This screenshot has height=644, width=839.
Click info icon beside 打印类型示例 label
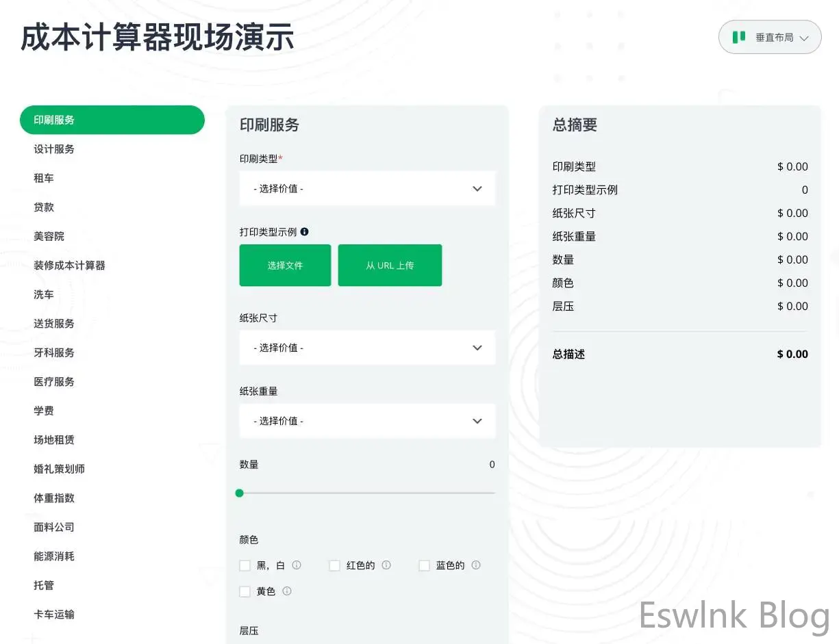click(x=305, y=232)
